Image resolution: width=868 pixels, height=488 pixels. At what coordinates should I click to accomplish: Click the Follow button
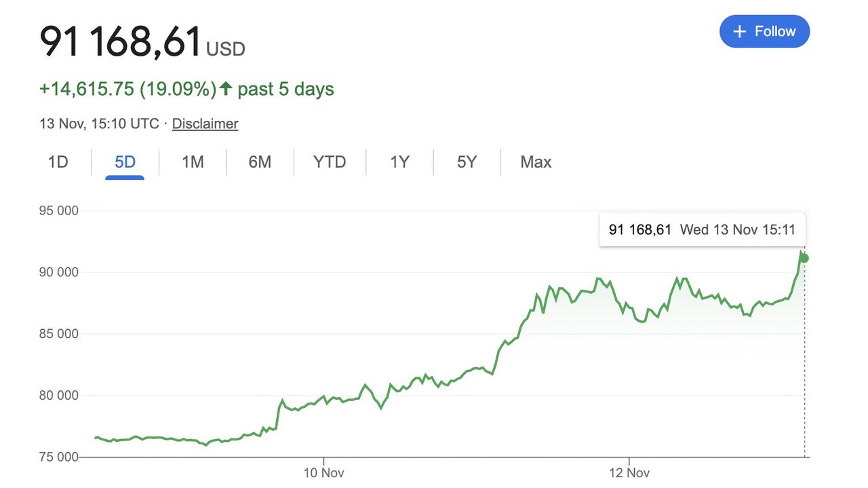[764, 31]
